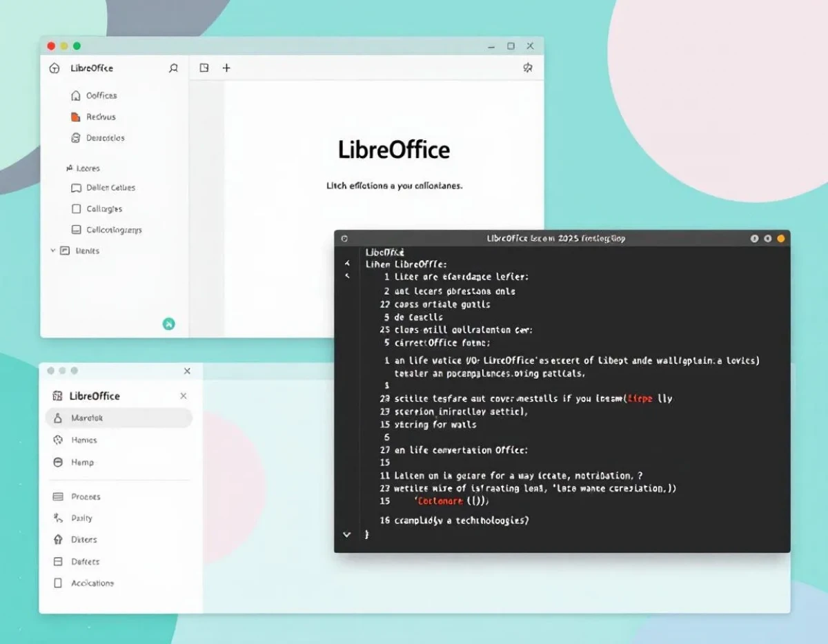The width and height of the screenshot is (828, 644).
Task: Click the terminal window title text
Action: click(x=556, y=238)
